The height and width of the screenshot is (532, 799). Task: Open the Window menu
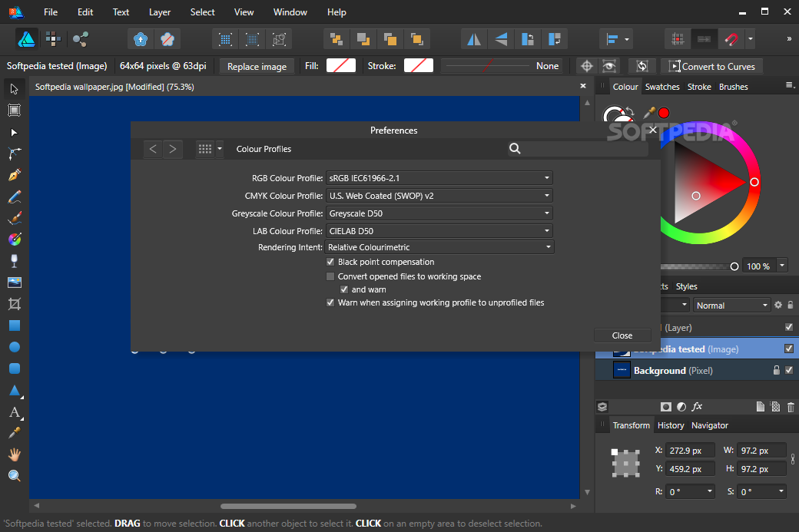point(290,12)
